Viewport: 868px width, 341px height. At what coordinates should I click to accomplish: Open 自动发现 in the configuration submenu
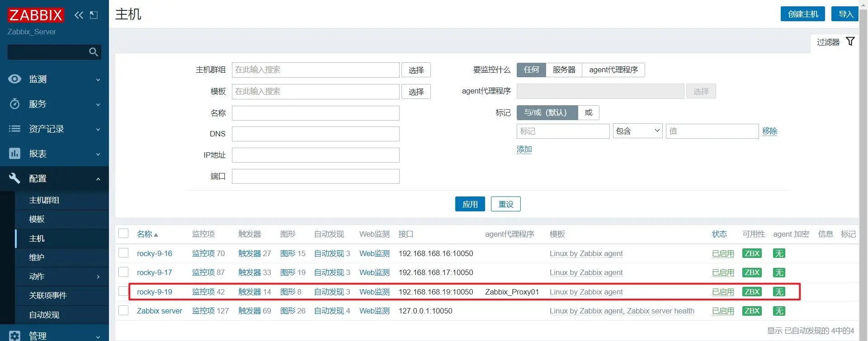tap(44, 315)
